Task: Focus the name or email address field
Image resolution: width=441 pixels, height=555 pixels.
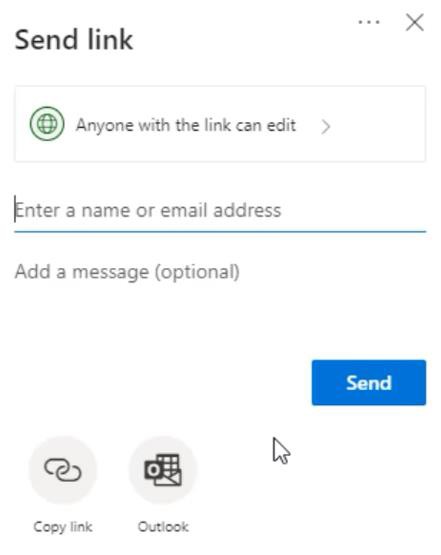Action: pyautogui.click(x=220, y=211)
